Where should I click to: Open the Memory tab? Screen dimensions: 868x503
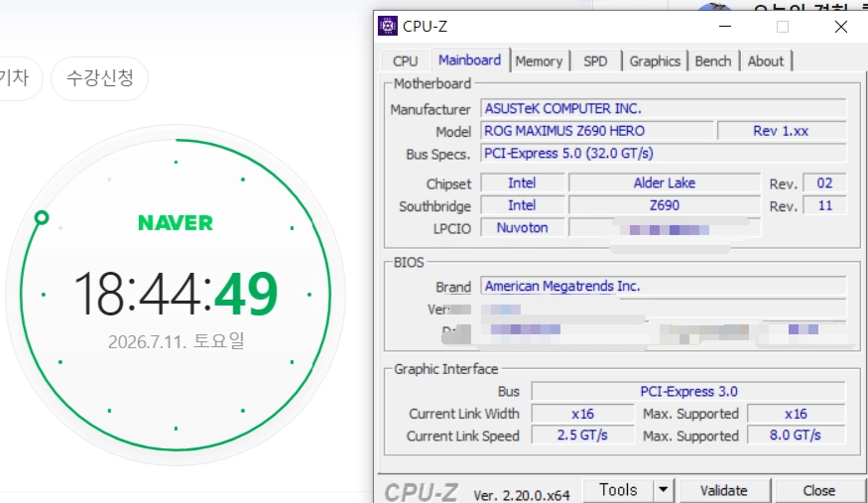pos(539,61)
